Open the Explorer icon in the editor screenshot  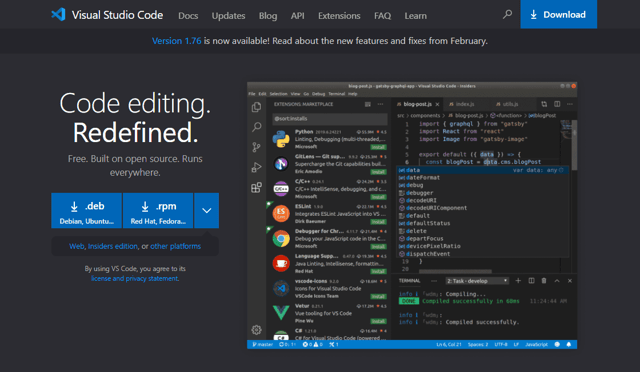coord(256,107)
